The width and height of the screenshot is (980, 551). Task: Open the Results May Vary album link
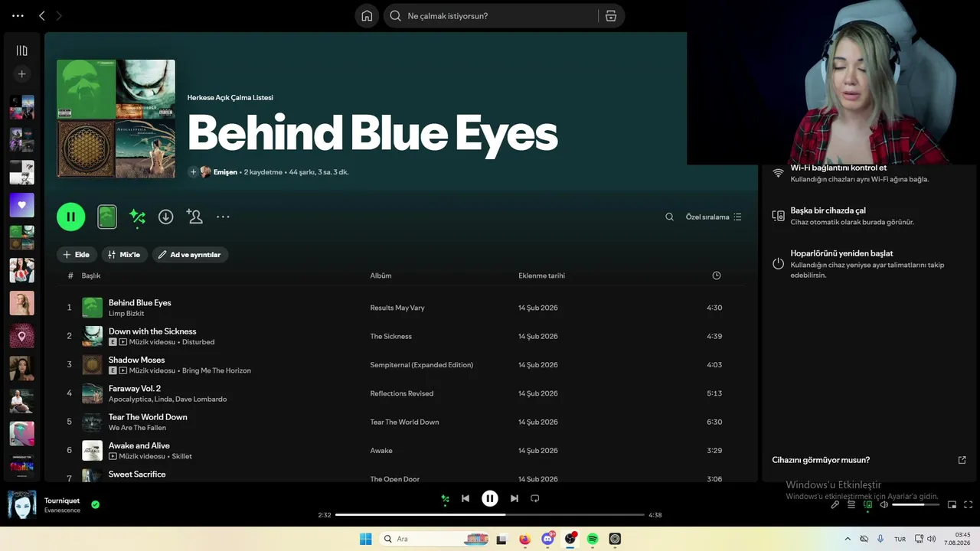coord(397,308)
